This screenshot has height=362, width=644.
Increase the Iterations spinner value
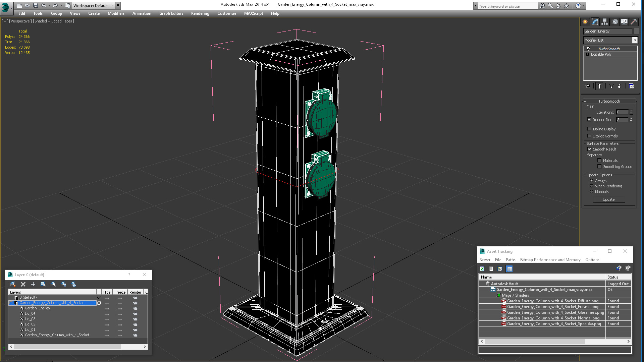[x=631, y=111]
